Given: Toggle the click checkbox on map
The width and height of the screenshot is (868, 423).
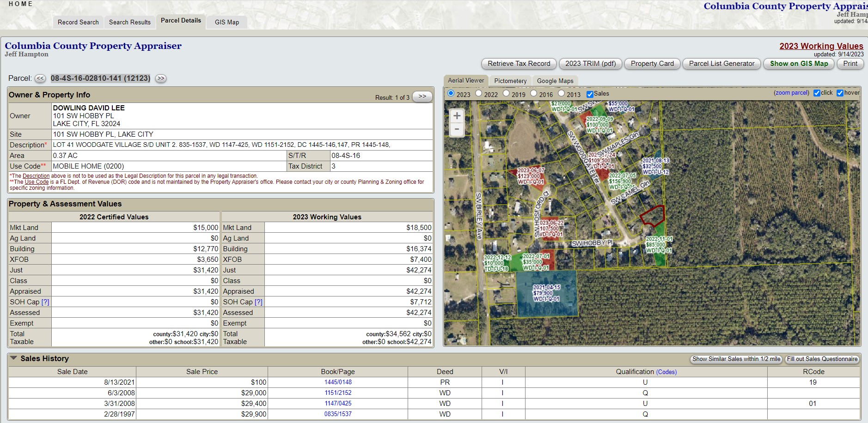Looking at the screenshot, I should [817, 93].
